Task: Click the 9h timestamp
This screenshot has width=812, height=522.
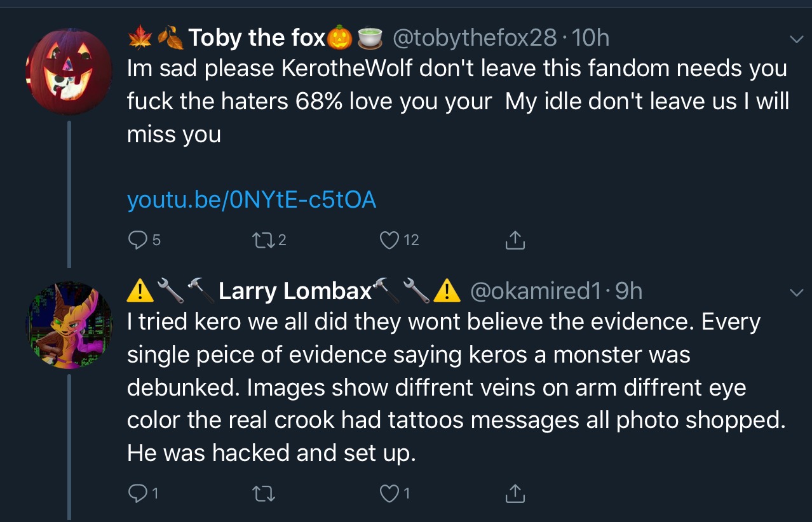Action: pos(629,291)
